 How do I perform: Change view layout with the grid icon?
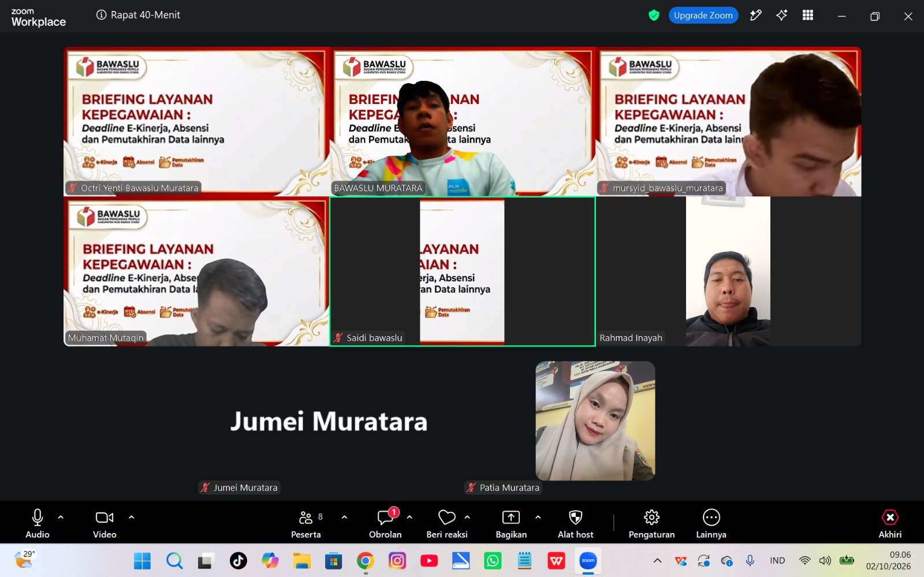click(808, 16)
